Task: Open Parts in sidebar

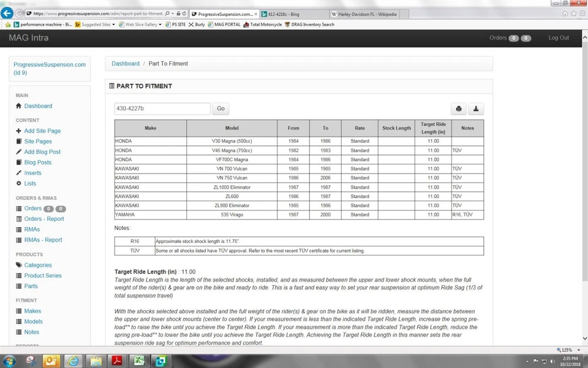Action: click(x=31, y=286)
